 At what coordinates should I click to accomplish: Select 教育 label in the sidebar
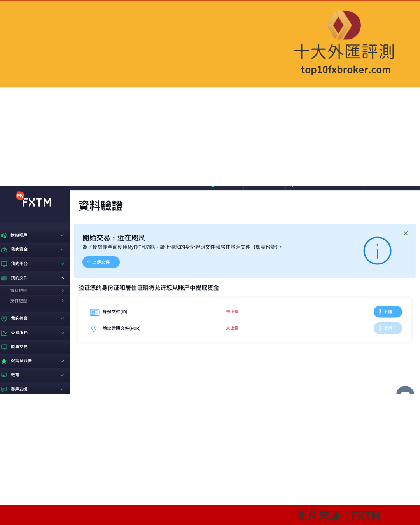click(x=15, y=375)
